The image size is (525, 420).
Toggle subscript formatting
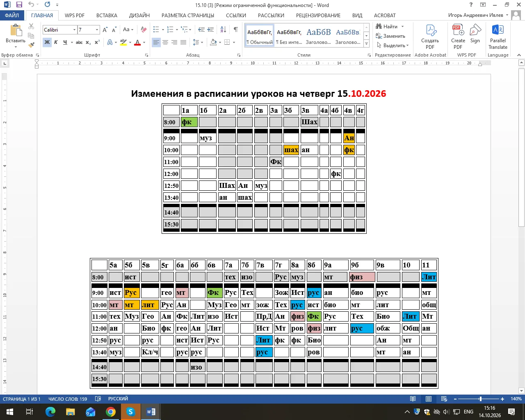pos(88,42)
